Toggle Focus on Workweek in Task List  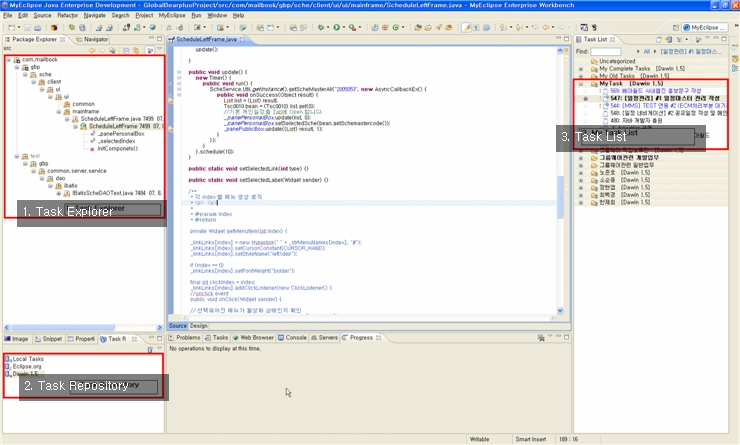pos(698,40)
